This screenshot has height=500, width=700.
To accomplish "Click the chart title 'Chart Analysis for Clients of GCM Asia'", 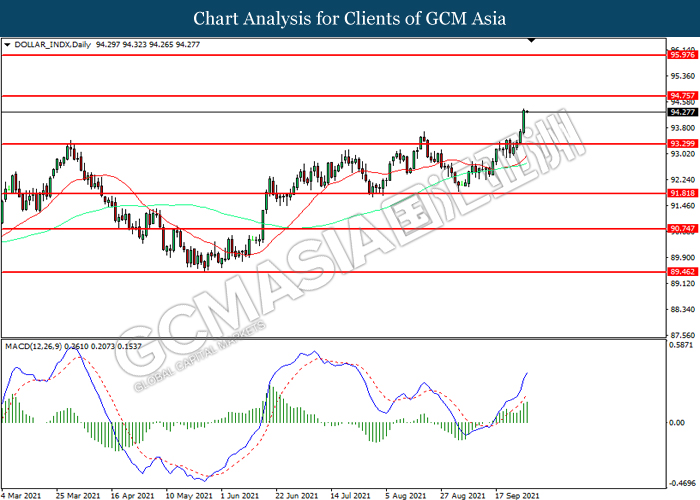I will click(x=350, y=18).
